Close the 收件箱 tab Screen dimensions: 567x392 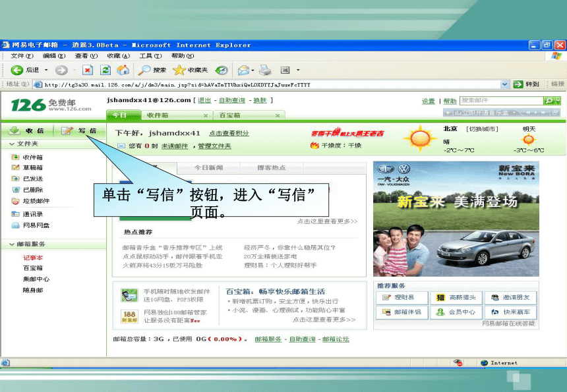click(x=206, y=115)
